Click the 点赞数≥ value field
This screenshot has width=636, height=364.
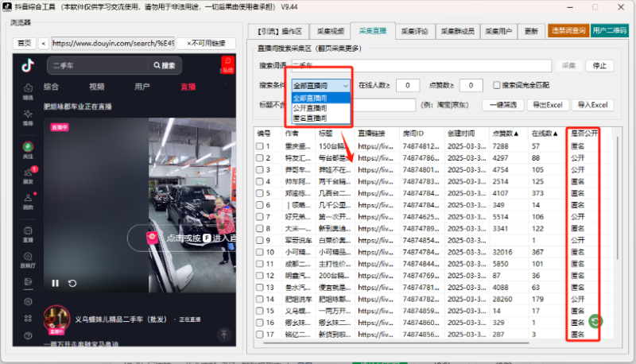[471, 85]
